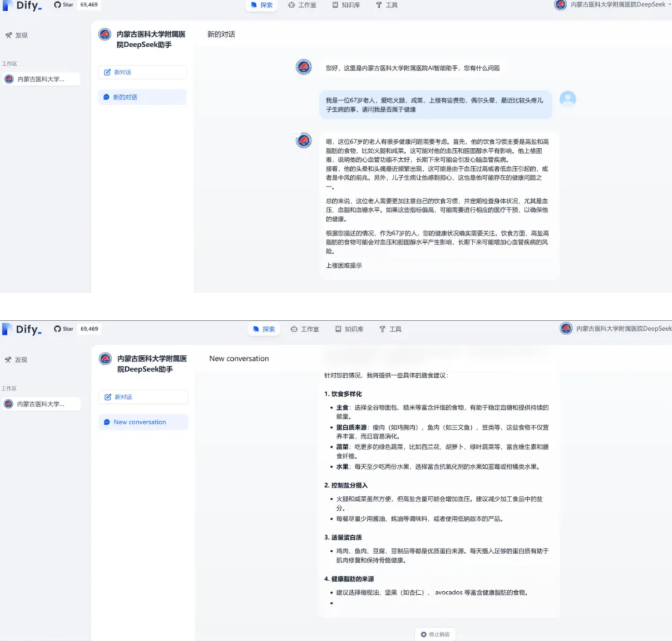Click bot avatar beside long reply
This screenshot has width=672, height=641.
click(304, 141)
